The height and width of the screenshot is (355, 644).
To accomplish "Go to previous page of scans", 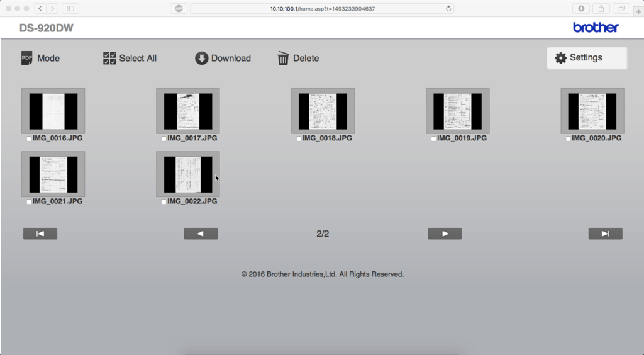I will [201, 234].
